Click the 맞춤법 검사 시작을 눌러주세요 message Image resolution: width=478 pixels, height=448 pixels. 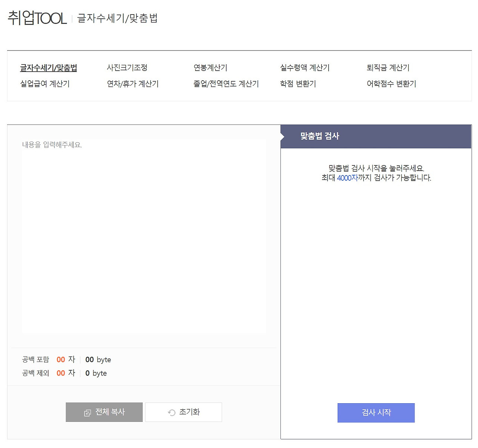(x=376, y=168)
